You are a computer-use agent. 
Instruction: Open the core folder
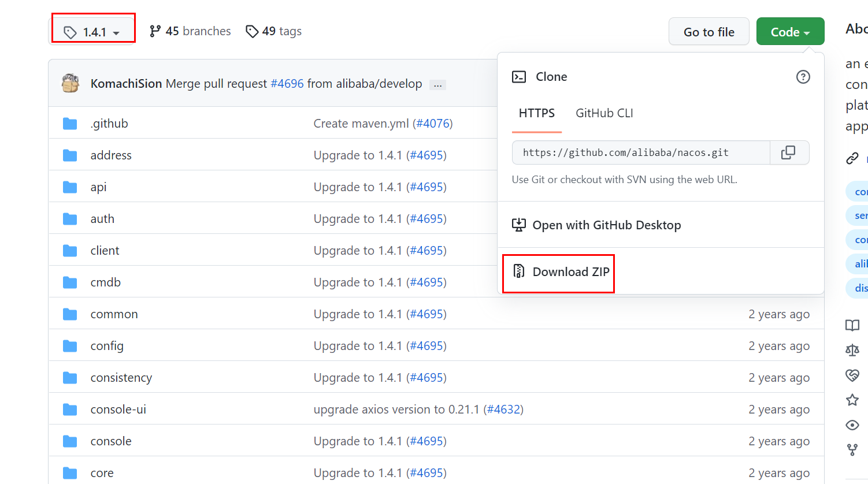(x=102, y=473)
